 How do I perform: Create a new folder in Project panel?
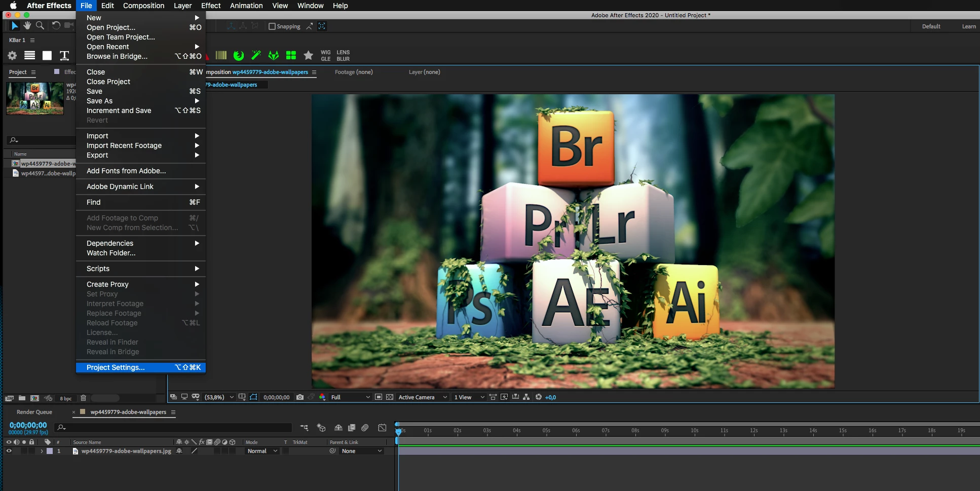click(22, 398)
